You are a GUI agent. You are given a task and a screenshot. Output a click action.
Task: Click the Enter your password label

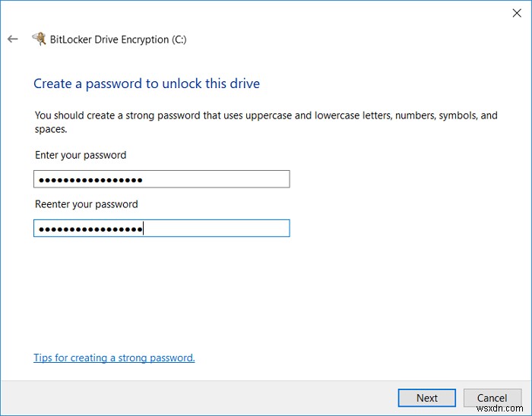(x=81, y=155)
